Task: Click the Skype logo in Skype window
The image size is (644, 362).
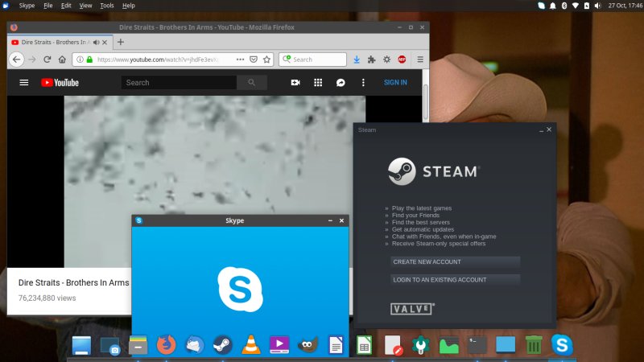Action: point(240,289)
